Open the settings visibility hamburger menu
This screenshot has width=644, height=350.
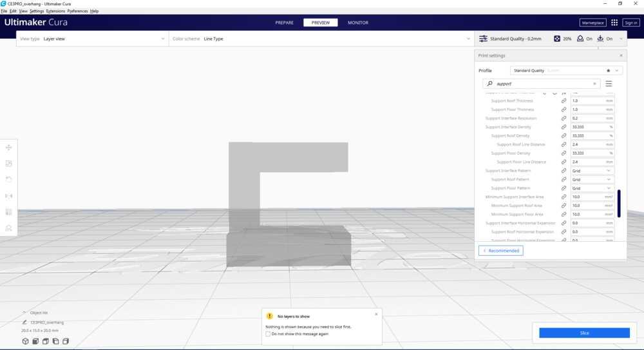point(609,84)
